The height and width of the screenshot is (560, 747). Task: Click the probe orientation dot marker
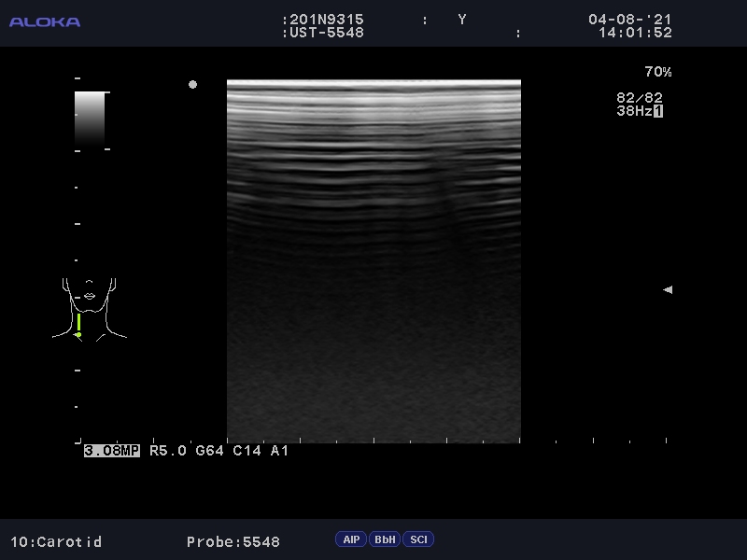tap(192, 85)
